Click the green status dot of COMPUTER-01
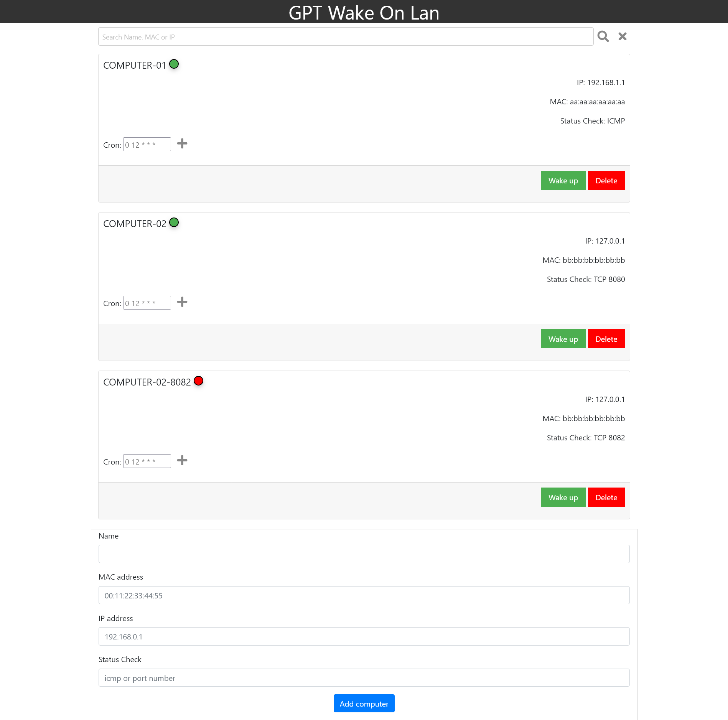The height and width of the screenshot is (720, 728). (174, 64)
